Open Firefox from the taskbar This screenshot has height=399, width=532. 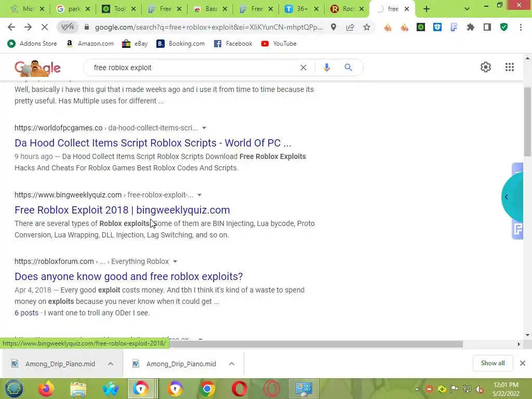tap(46, 389)
